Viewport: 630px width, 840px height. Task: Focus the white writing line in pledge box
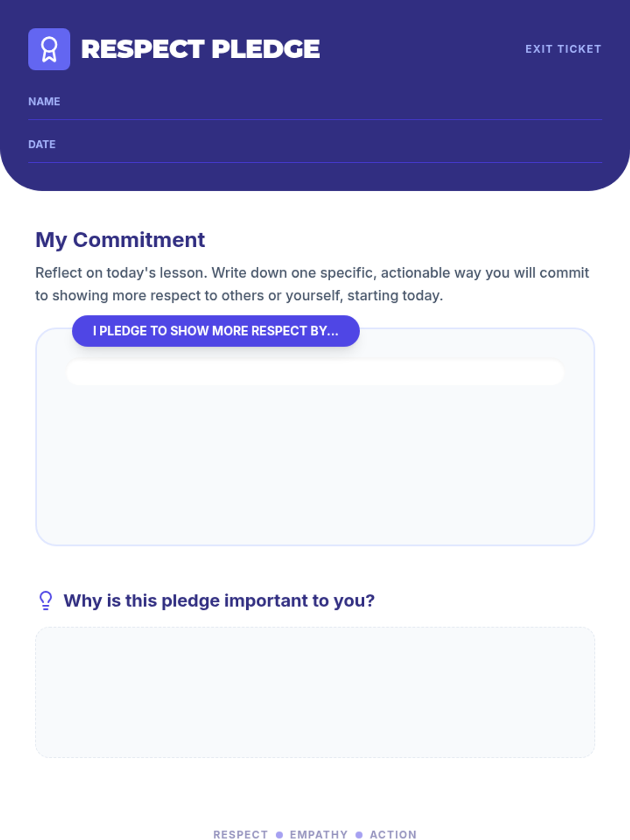315,372
